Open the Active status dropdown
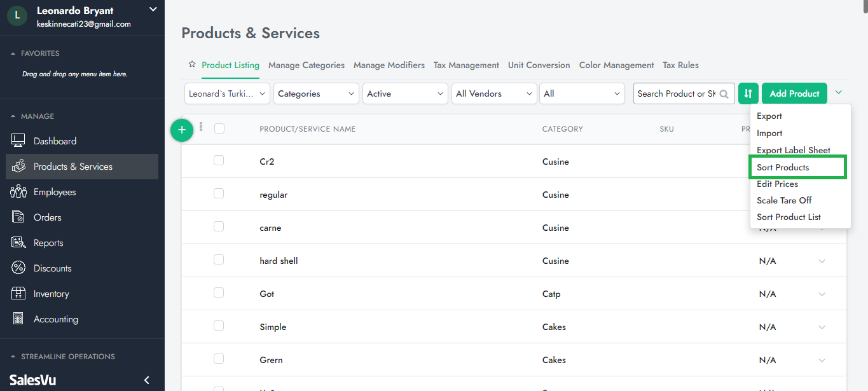 405,93
